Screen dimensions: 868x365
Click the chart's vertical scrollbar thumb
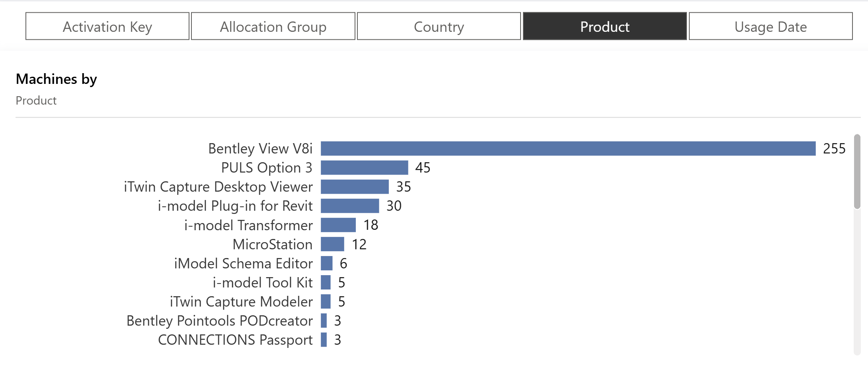857,171
